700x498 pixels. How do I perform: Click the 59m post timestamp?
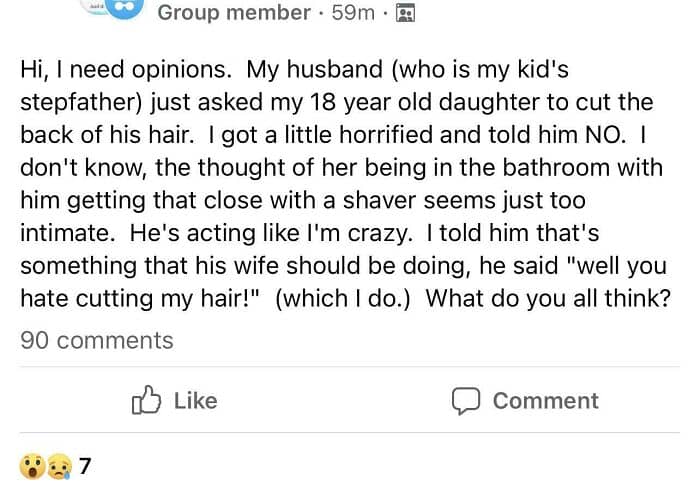coord(352,13)
